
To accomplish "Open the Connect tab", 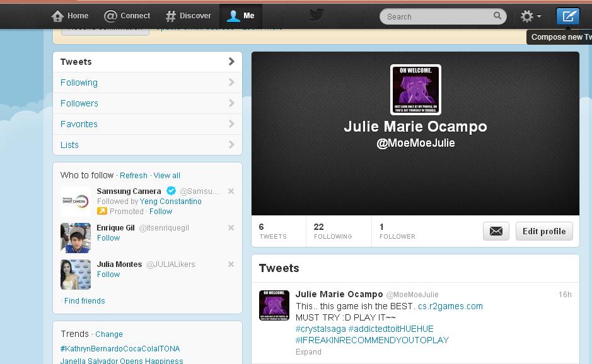I will pyautogui.click(x=127, y=16).
